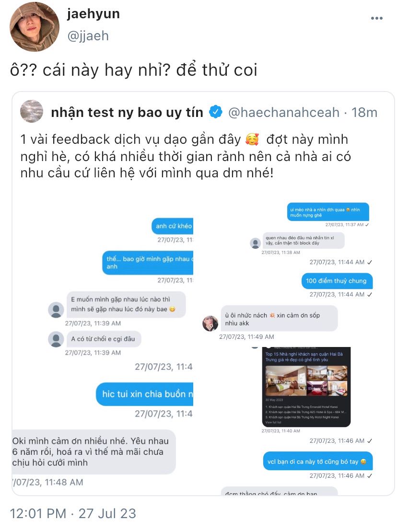Open the 18m quoted tweet timestamp
Image resolution: width=397 pixels, height=532 pixels.
[364, 112]
